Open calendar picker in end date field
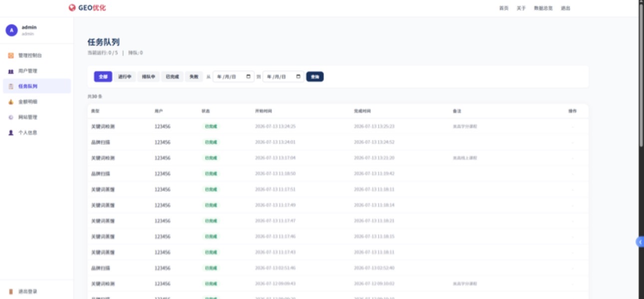Image resolution: width=644 pixels, height=299 pixels. click(299, 76)
